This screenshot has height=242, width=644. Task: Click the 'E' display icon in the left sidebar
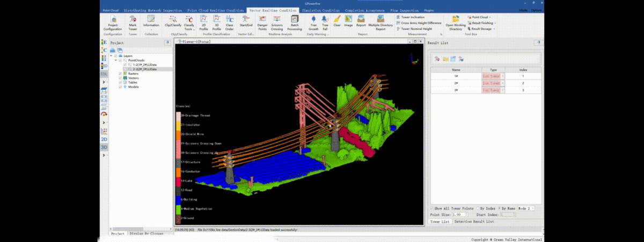tap(104, 41)
